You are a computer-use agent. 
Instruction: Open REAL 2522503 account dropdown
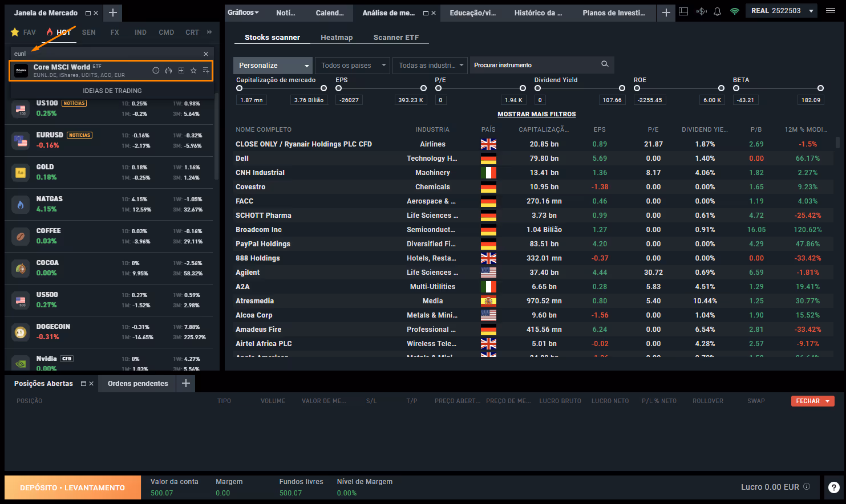(x=782, y=11)
